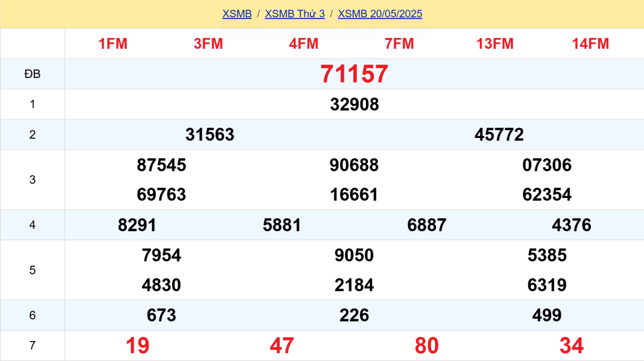Click third prize number 87545

162,165
